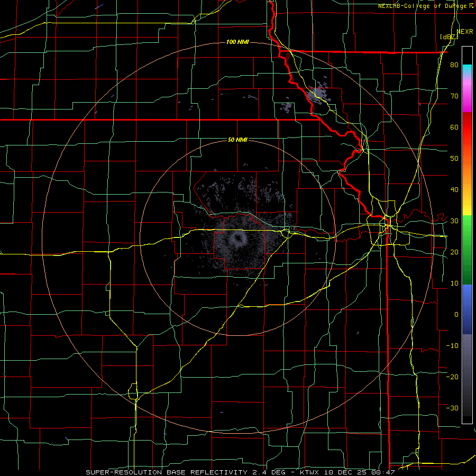476x476 pixels.
Task: Click the "80" value on the dBZ scale
Action: pyautogui.click(x=454, y=65)
